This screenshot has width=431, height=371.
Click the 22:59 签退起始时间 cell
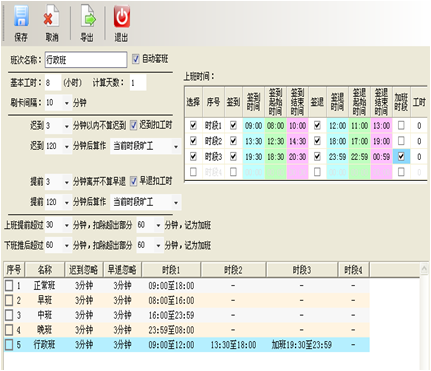click(x=359, y=157)
